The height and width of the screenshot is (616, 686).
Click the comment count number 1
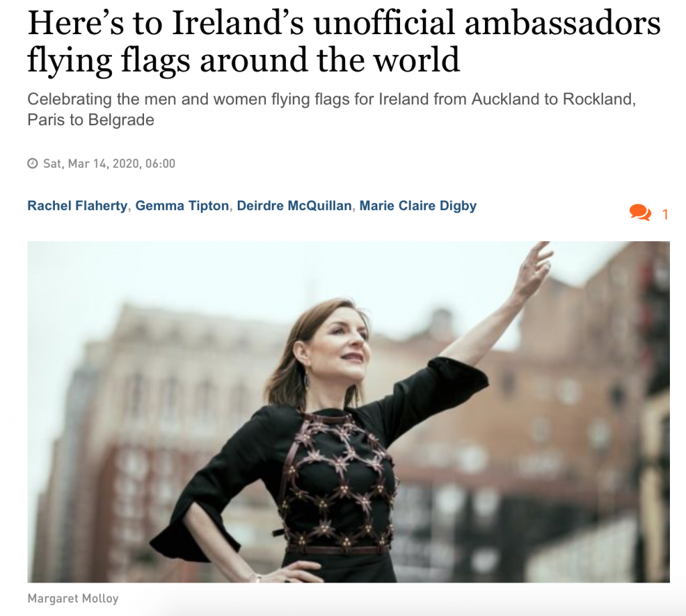665,214
